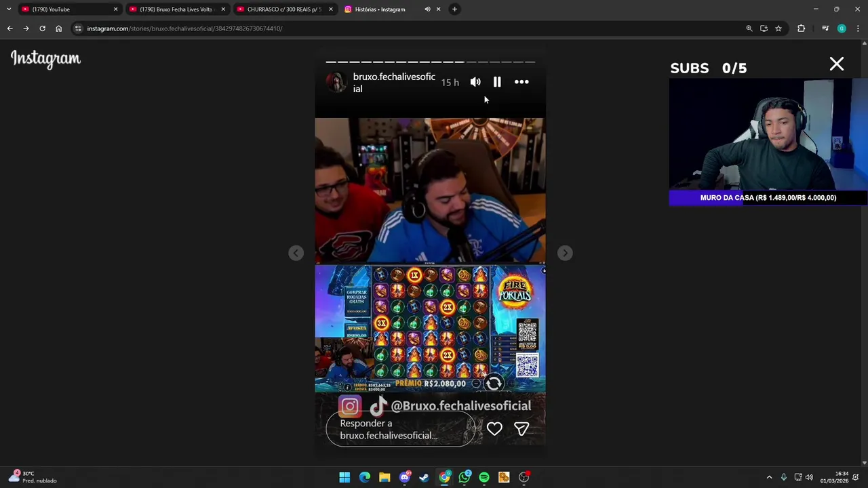
Task: Click the Chrome taskbar icon
Action: tap(444, 477)
